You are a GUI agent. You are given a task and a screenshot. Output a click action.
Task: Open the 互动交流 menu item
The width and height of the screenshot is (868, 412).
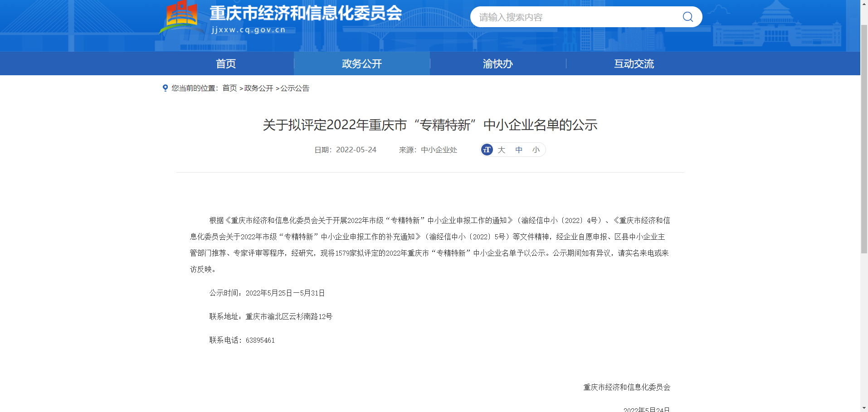pyautogui.click(x=634, y=63)
